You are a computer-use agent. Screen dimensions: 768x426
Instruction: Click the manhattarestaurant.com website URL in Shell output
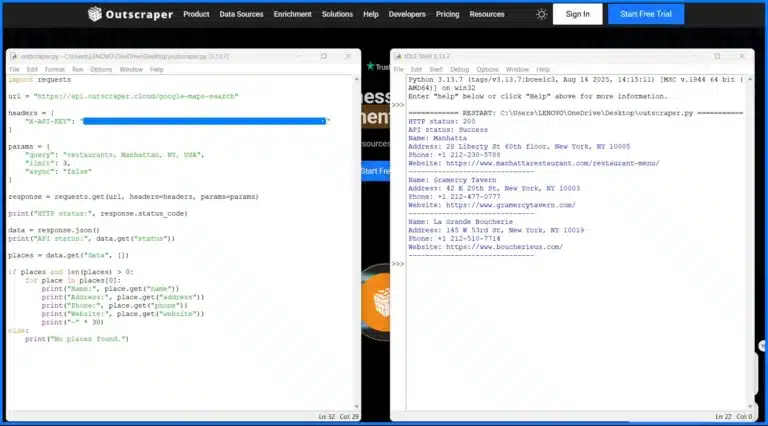coord(552,163)
